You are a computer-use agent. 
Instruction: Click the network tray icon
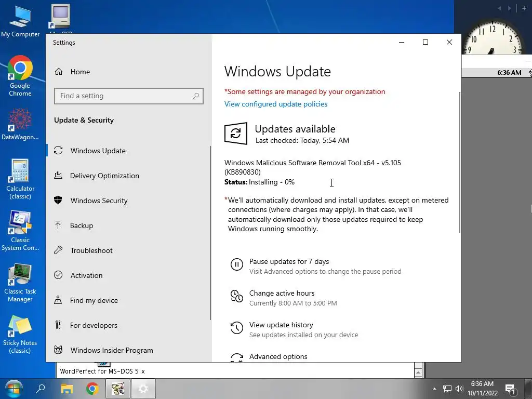tap(447, 389)
